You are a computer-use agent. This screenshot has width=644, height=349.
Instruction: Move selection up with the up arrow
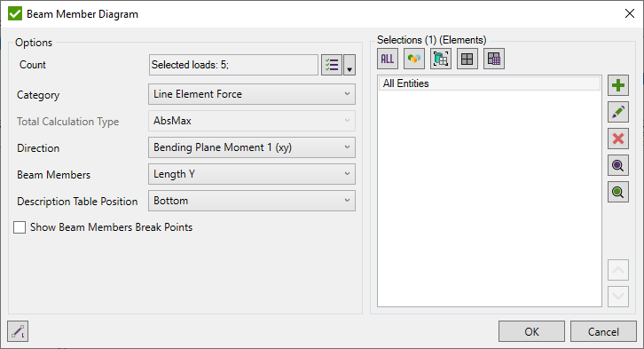[x=618, y=270]
